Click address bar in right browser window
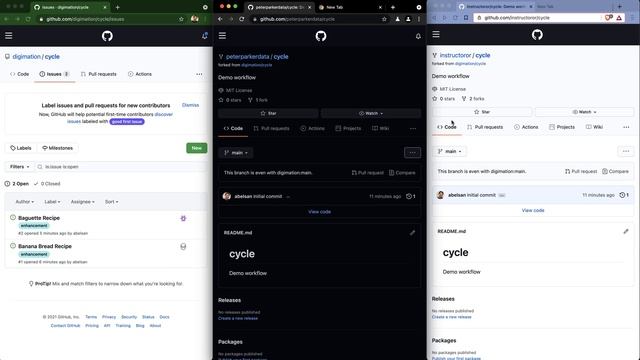The height and width of the screenshot is (360, 640). (538, 18)
